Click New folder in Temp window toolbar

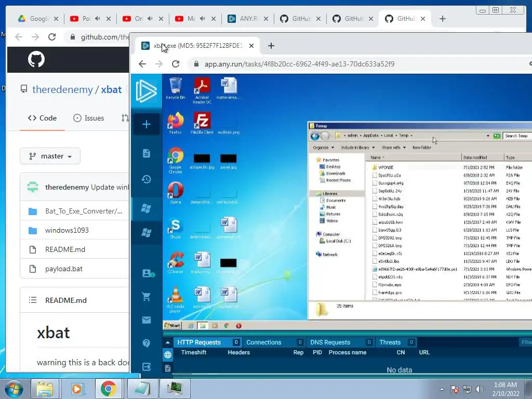(422, 148)
